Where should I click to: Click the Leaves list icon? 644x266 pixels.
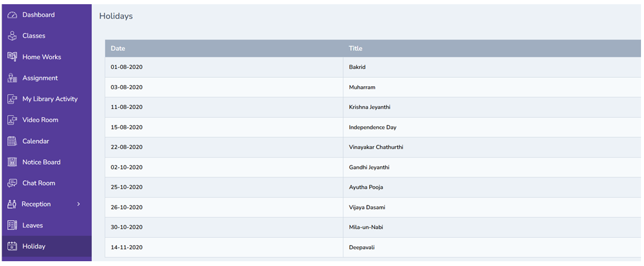coord(12,225)
